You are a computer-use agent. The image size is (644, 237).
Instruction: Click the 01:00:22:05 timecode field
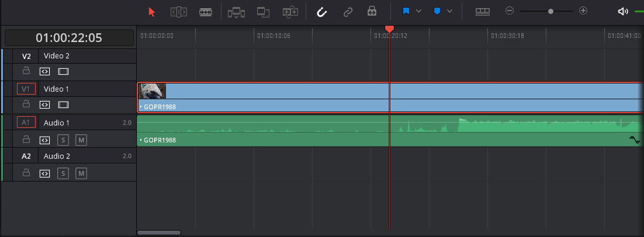pyautogui.click(x=69, y=38)
